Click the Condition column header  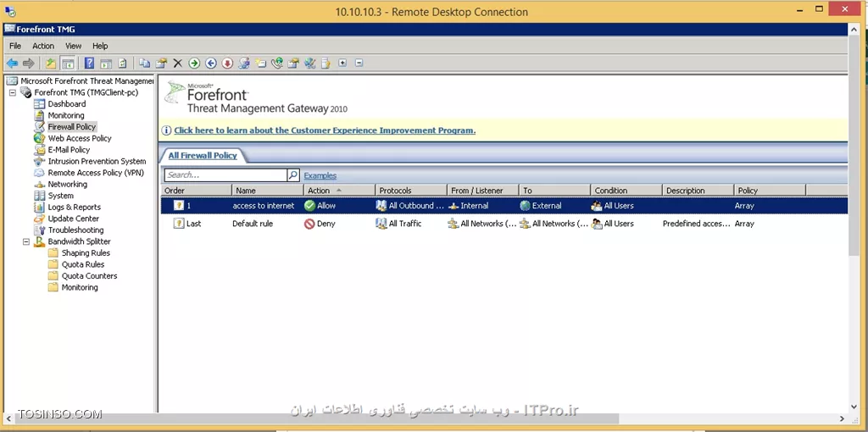coord(626,191)
